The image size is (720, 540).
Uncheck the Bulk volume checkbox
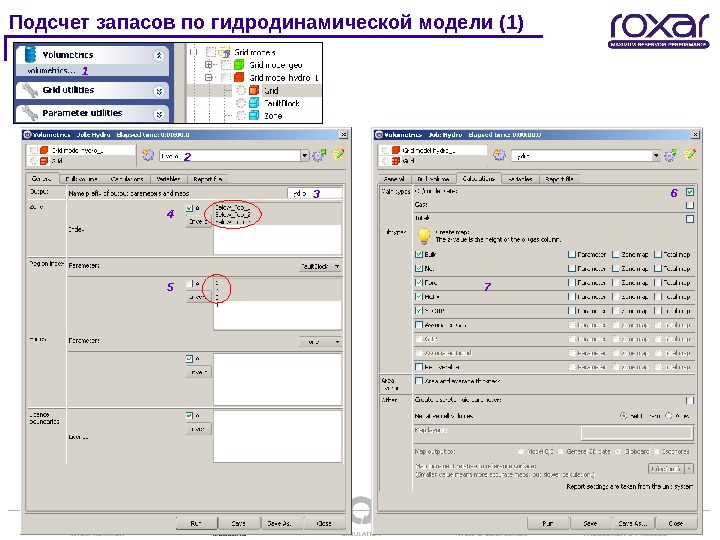pyautogui.click(x=419, y=254)
